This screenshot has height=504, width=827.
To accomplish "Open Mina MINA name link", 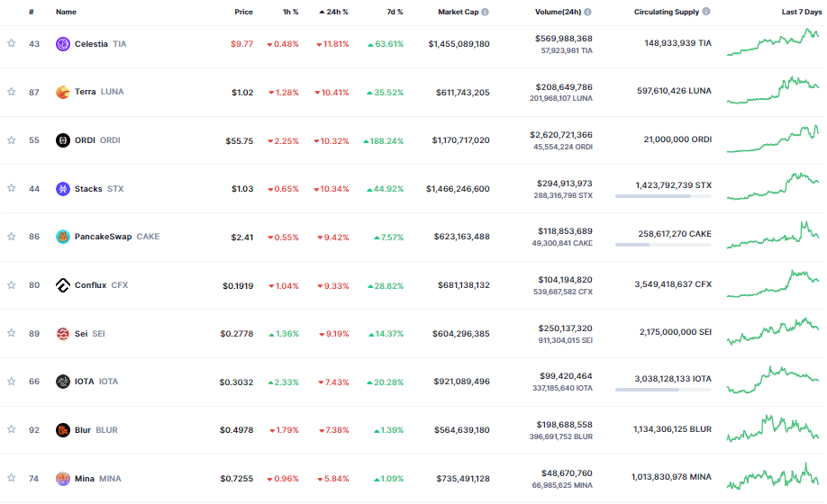I will tap(97, 478).
